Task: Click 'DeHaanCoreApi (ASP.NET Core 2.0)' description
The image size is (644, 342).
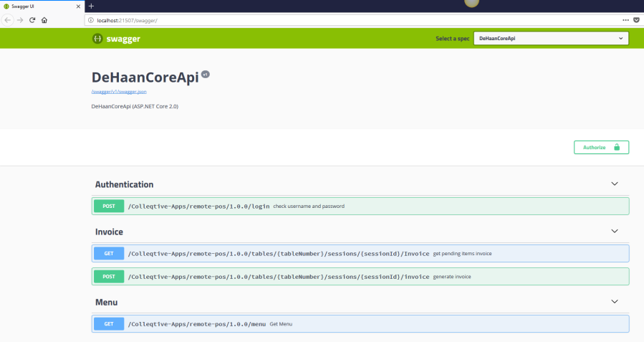Action: coord(135,106)
